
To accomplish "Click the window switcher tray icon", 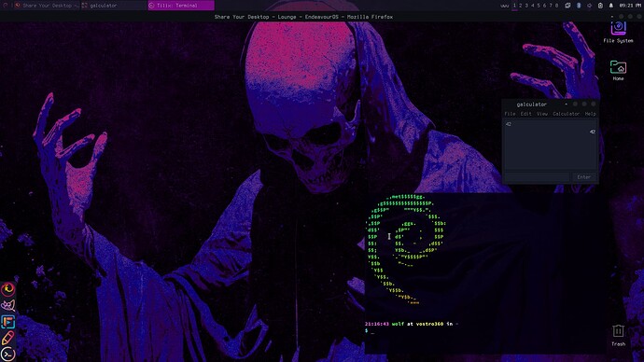I will (567, 6).
